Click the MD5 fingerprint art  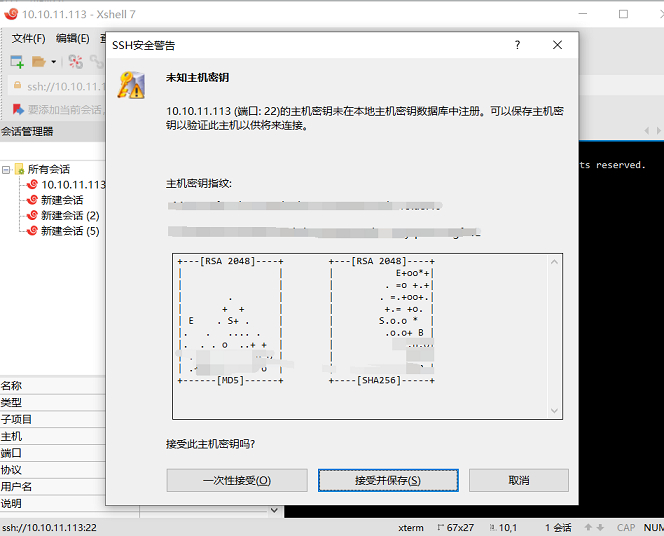(x=230, y=320)
